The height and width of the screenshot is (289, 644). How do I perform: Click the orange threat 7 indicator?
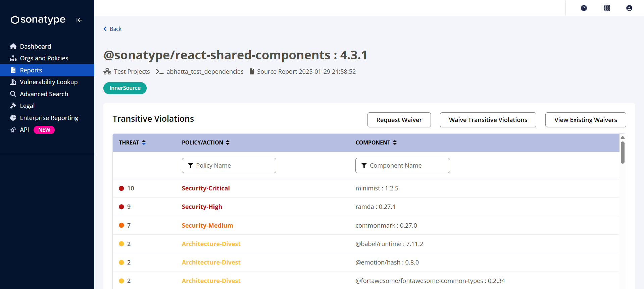tap(121, 225)
